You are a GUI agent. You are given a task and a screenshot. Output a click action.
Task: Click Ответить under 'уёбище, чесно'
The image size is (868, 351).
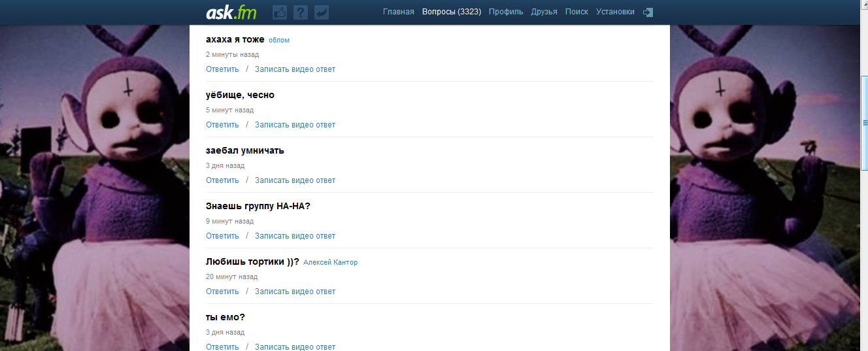click(222, 125)
